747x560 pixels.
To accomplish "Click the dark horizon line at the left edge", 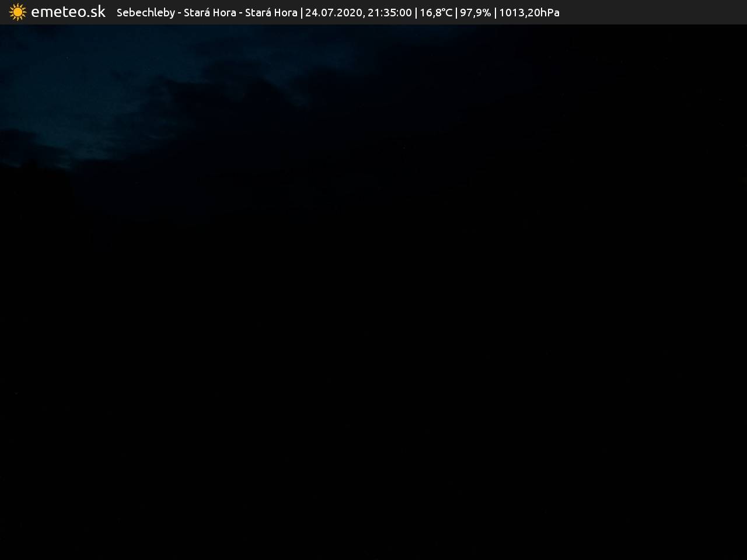I will [x=23, y=166].
